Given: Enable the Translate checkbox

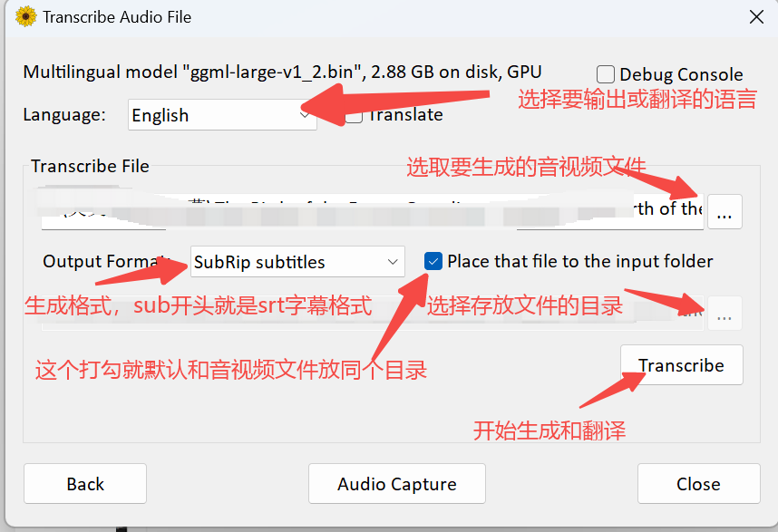Looking at the screenshot, I should (353, 115).
